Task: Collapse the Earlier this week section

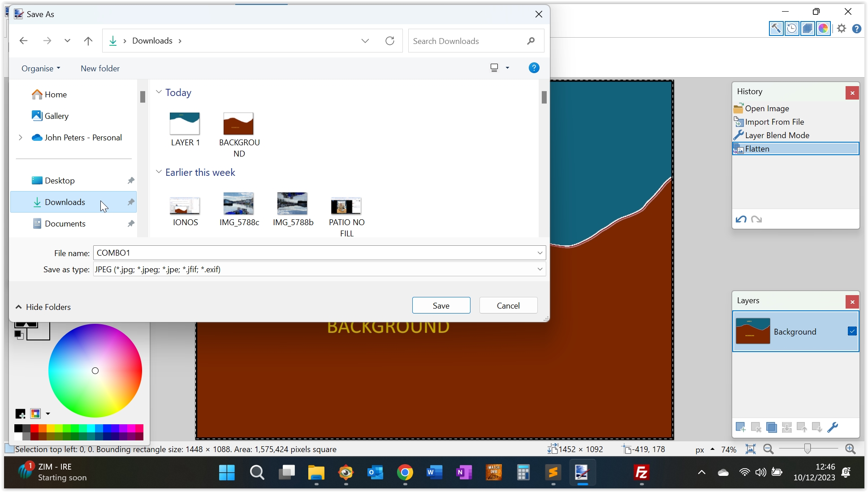Action: coord(159,172)
